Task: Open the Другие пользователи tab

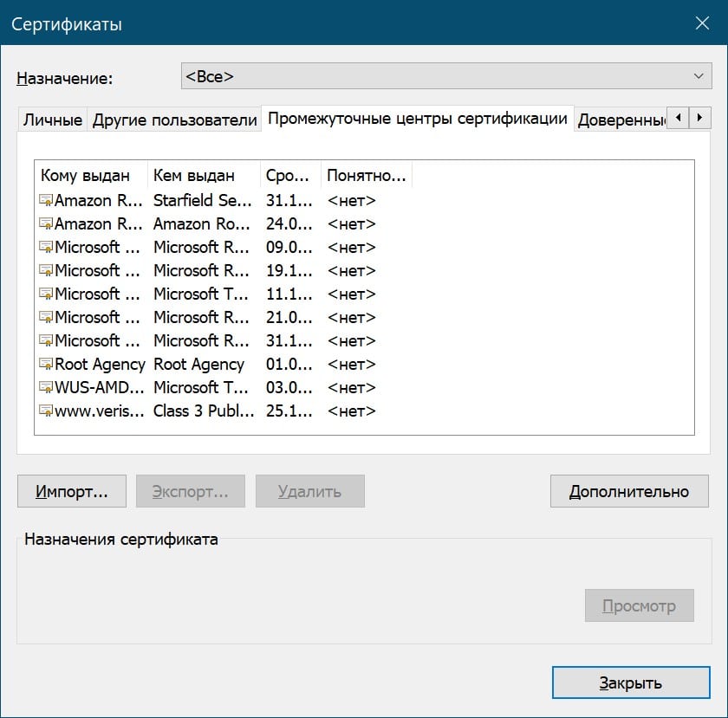Action: [174, 120]
